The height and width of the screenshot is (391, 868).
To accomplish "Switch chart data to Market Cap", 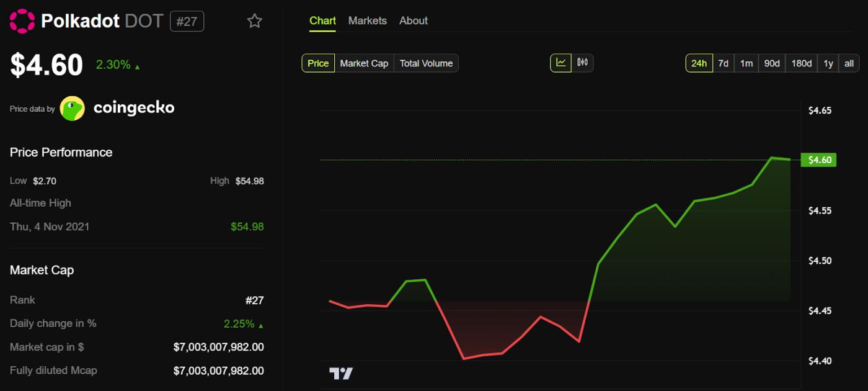I will tap(364, 63).
